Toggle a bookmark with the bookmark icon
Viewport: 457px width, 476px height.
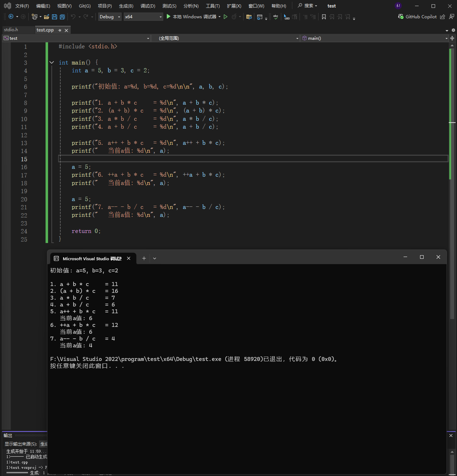pos(324,16)
